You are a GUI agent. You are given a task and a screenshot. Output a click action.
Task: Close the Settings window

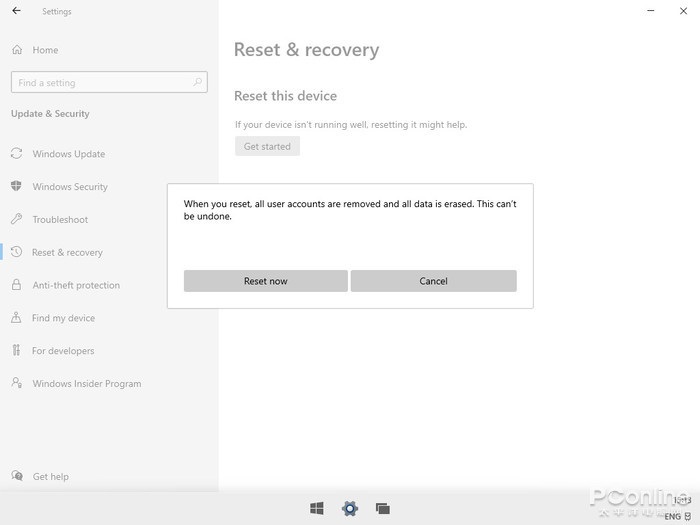(x=683, y=11)
